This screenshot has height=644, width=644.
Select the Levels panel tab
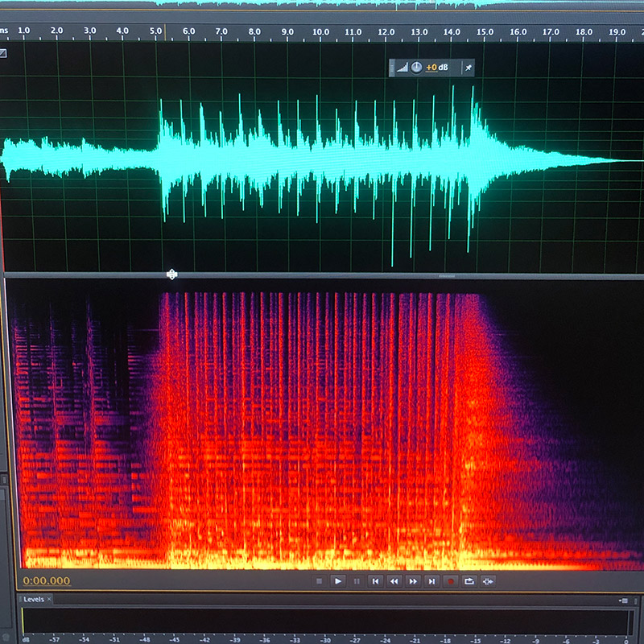[33, 600]
